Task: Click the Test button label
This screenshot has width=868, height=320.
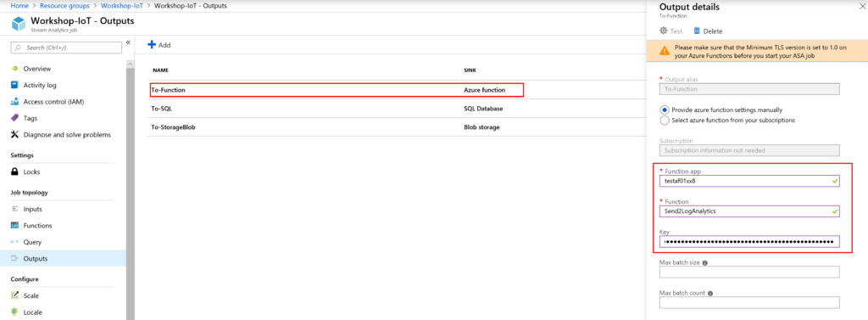Action: (676, 31)
